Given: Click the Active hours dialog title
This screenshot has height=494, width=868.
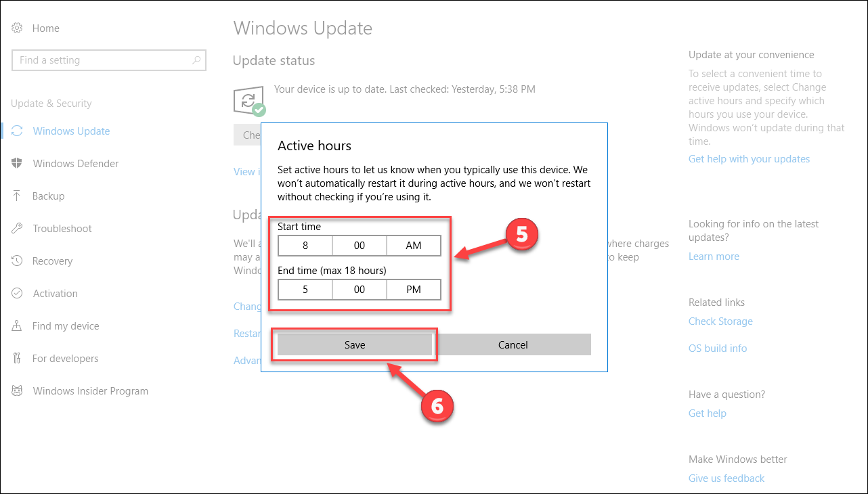Looking at the screenshot, I should click(314, 145).
